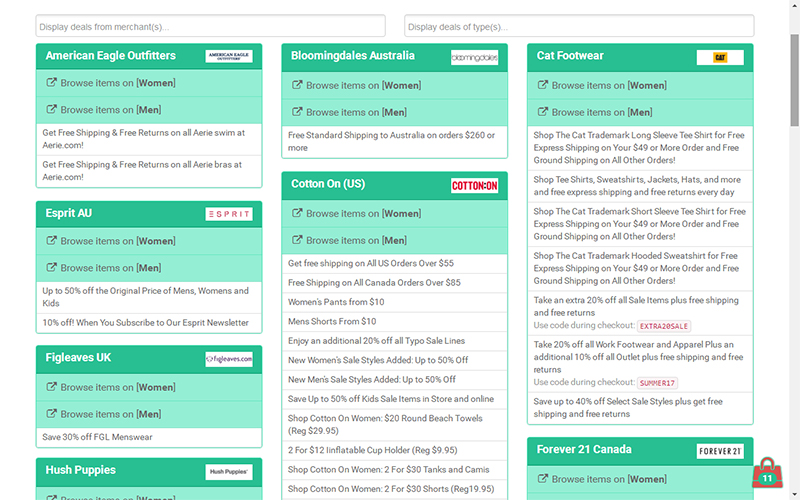This screenshot has width=800, height=500.
Task: Click external-link icon for Cotton On Women
Action: [x=297, y=213]
